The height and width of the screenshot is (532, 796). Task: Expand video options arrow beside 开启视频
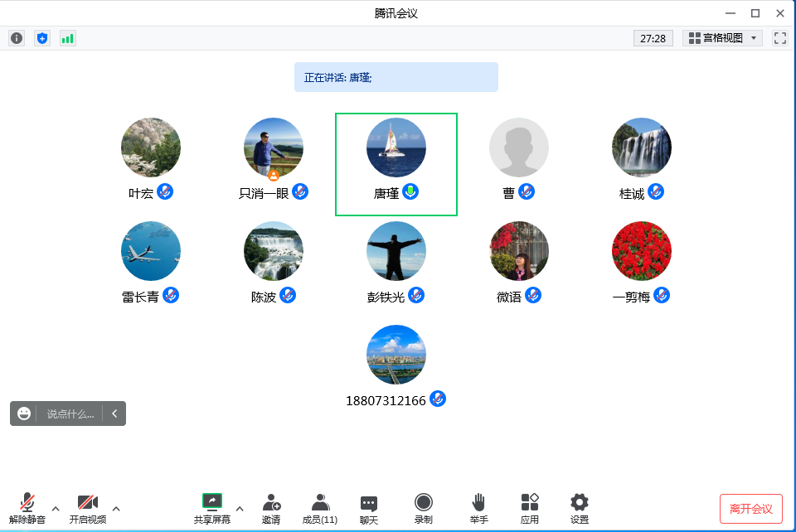click(116, 508)
